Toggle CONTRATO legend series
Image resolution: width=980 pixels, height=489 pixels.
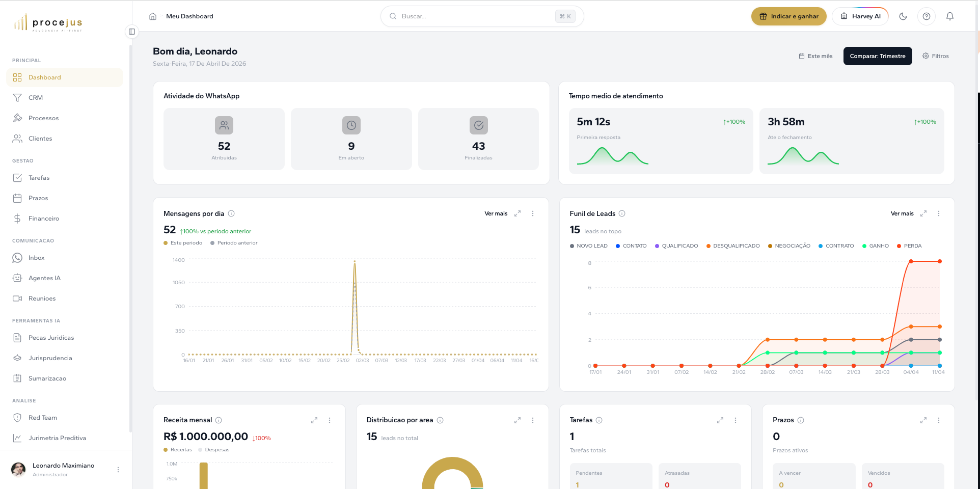[x=836, y=246]
